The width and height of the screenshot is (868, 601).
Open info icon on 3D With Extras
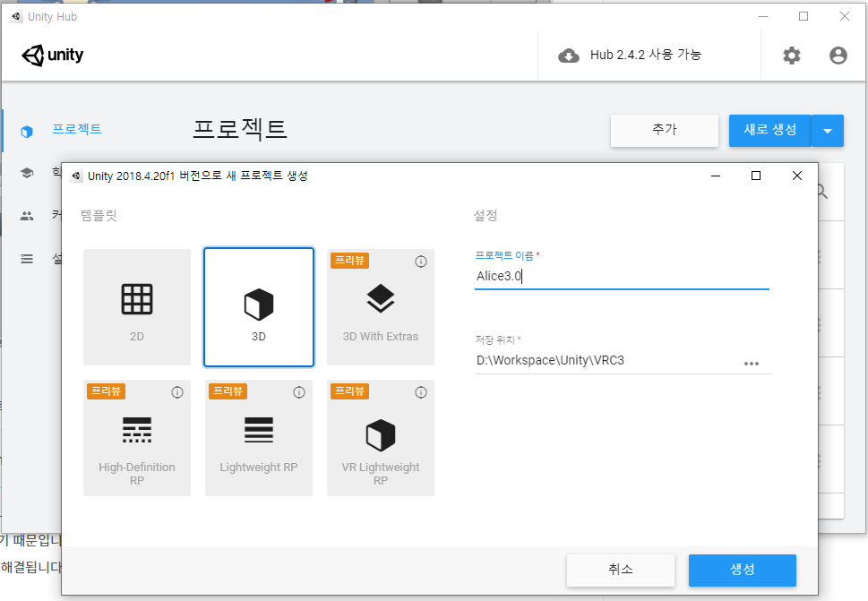pyautogui.click(x=421, y=262)
